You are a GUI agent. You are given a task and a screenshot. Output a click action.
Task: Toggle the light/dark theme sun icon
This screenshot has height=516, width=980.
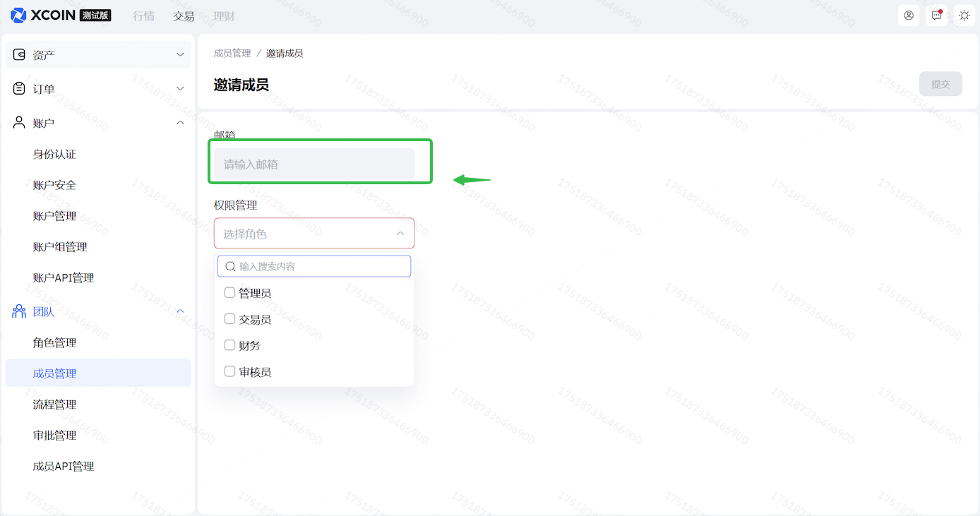964,16
